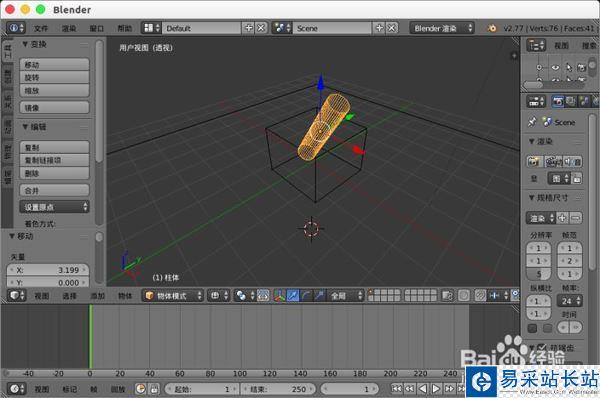
Task: Toggle the renderable camera in outliner first row
Action: click(582, 68)
